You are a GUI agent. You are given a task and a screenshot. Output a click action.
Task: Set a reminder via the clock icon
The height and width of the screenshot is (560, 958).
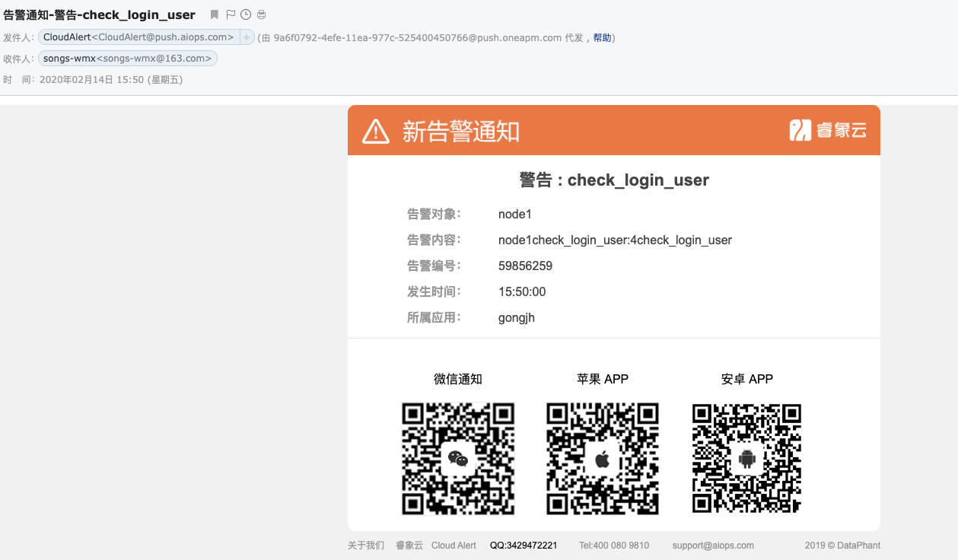pyautogui.click(x=245, y=14)
